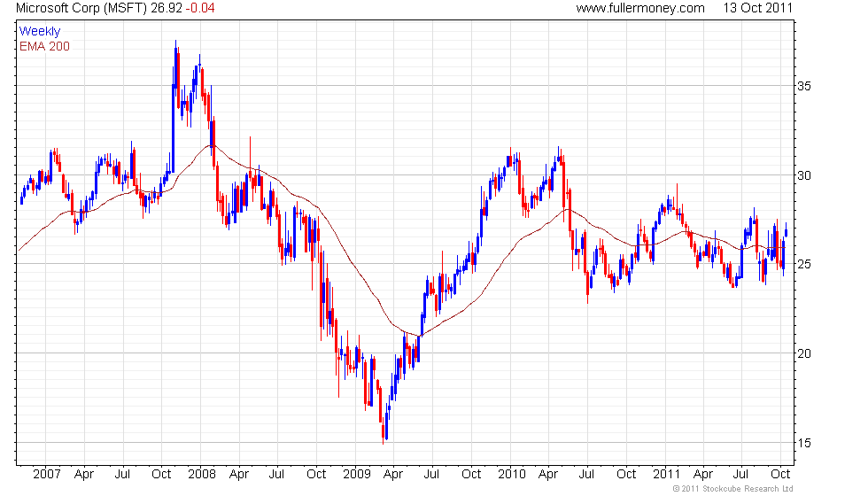The image size is (868, 496).
Task: Click the 'Apr' label right after 2011
Action: (x=703, y=475)
